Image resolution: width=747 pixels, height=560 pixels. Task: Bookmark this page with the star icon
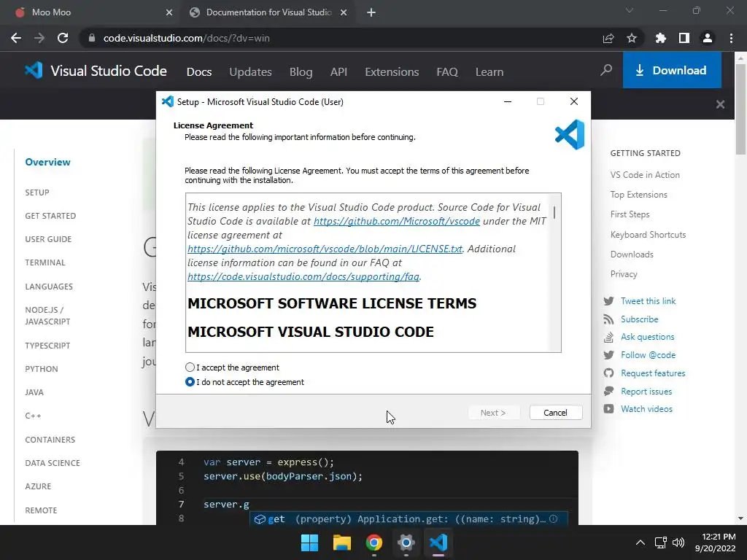(632, 38)
